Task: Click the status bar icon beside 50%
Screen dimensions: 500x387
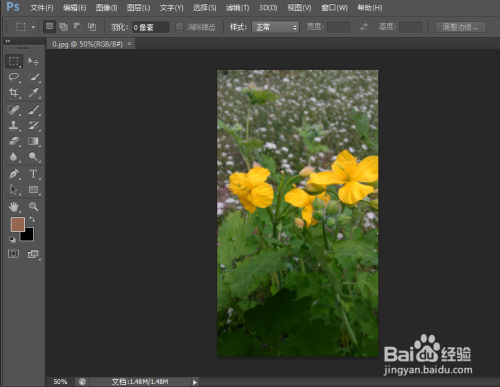Action: tap(82, 382)
